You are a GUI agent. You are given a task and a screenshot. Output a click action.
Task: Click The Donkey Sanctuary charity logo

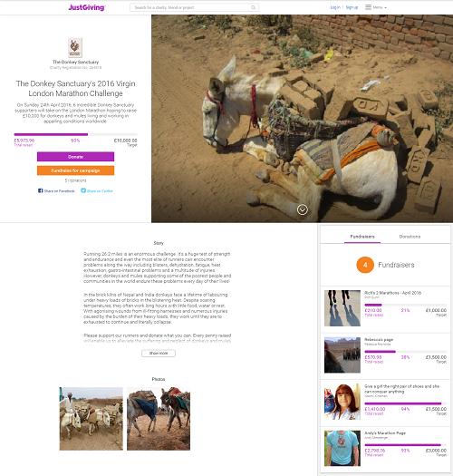pos(75,47)
